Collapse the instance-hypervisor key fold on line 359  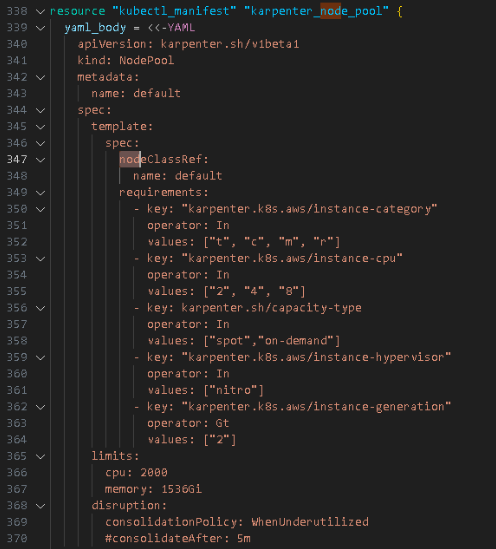point(41,357)
